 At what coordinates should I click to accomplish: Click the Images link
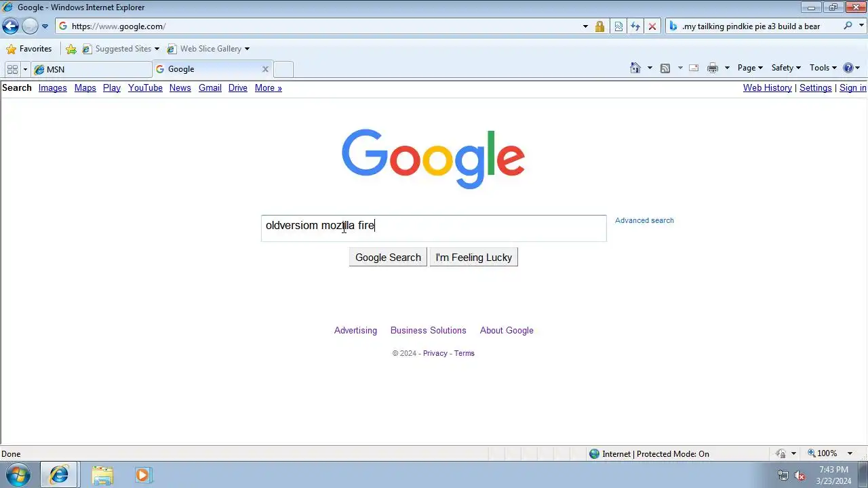[52, 88]
